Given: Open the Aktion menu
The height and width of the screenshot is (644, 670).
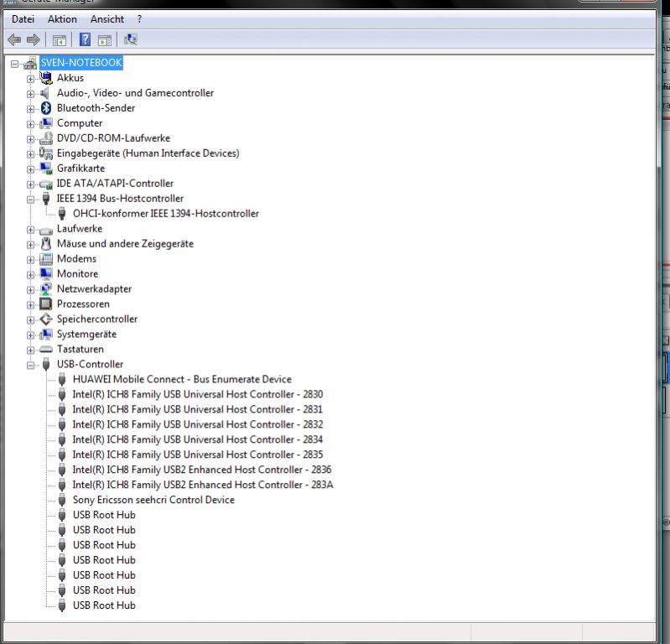Looking at the screenshot, I should pyautogui.click(x=62, y=19).
